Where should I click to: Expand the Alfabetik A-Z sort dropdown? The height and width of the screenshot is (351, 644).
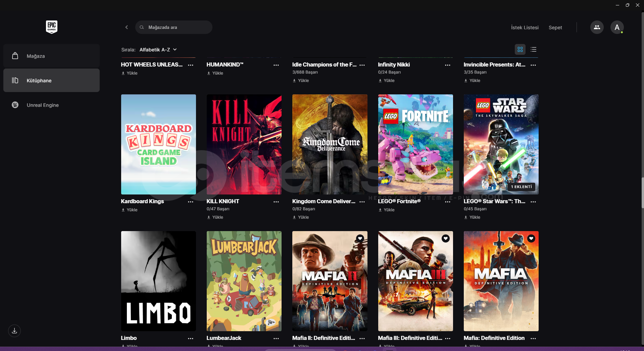tap(158, 50)
